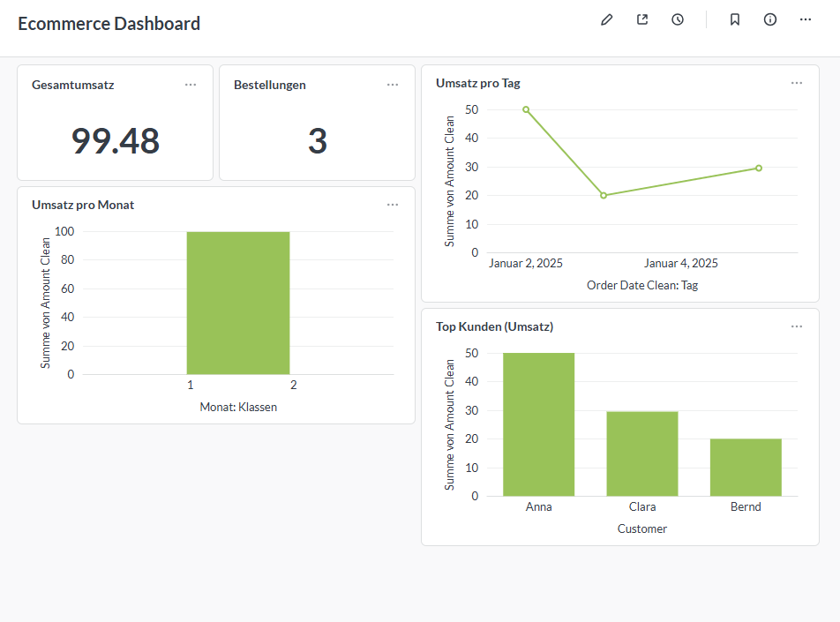Screen dimensions: 840x622
Task: Open the Gesamtumsatz card options menu
Action: (x=191, y=85)
